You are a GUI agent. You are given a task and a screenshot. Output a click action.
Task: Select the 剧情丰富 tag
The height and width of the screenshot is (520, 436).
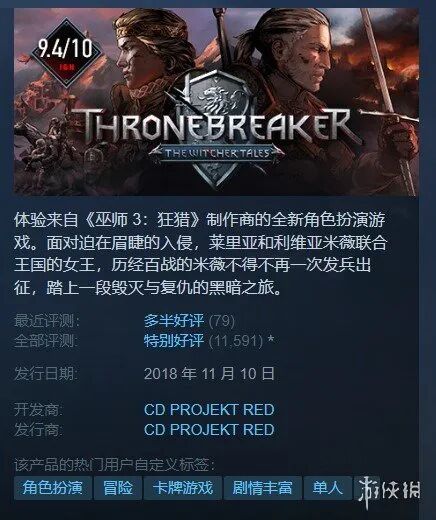point(262,488)
